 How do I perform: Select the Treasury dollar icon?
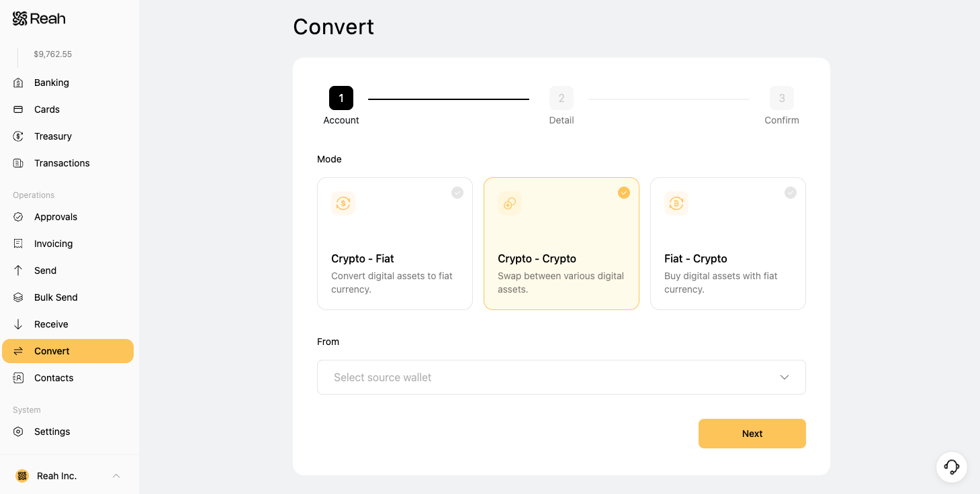click(x=19, y=136)
